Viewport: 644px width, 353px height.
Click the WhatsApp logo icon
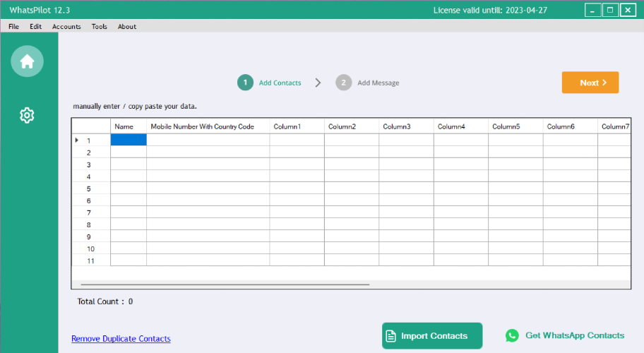[512, 336]
